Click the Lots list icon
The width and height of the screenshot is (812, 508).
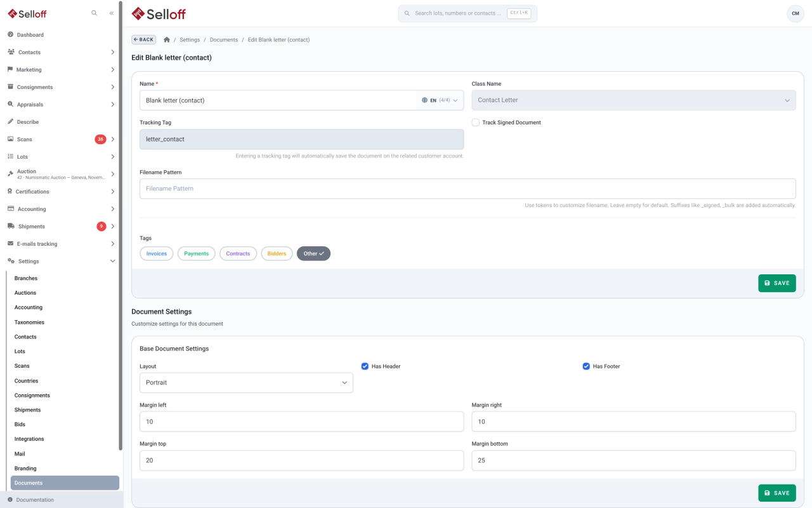(10, 156)
